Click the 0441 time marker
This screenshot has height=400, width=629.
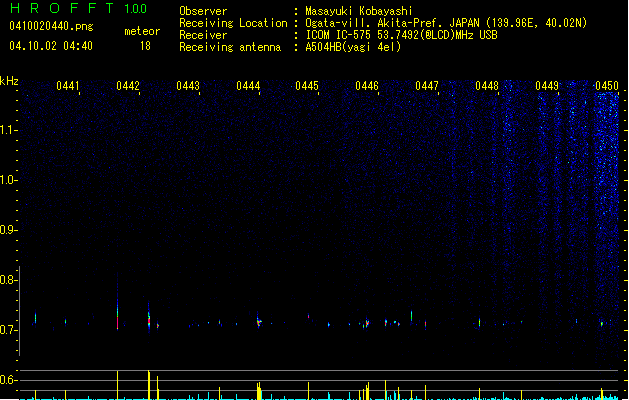coord(67,86)
